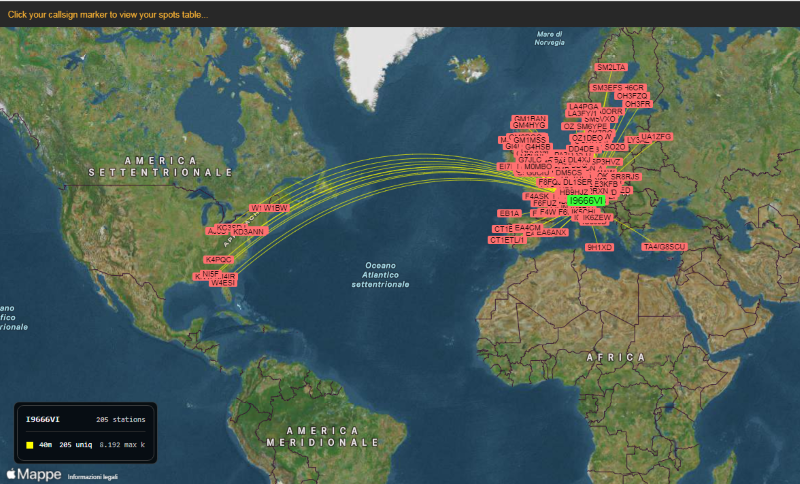Select the GM4HYG station marker
800x484 pixels.
tap(529, 125)
